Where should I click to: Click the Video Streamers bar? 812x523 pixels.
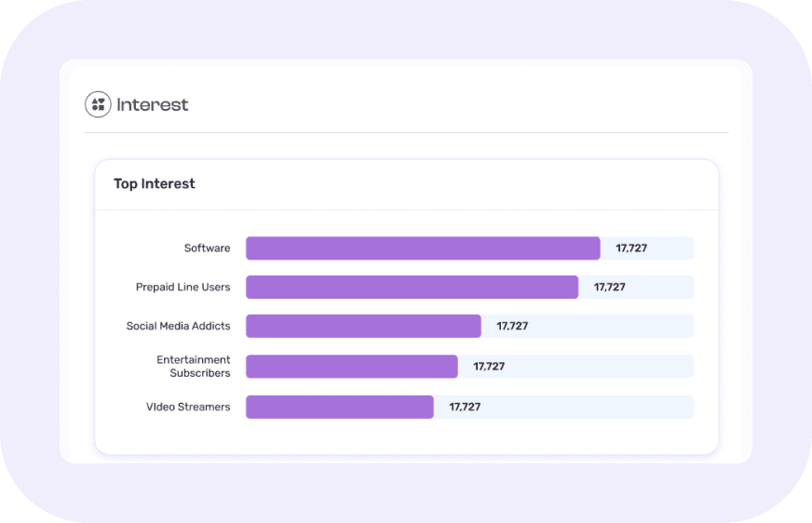(x=340, y=407)
